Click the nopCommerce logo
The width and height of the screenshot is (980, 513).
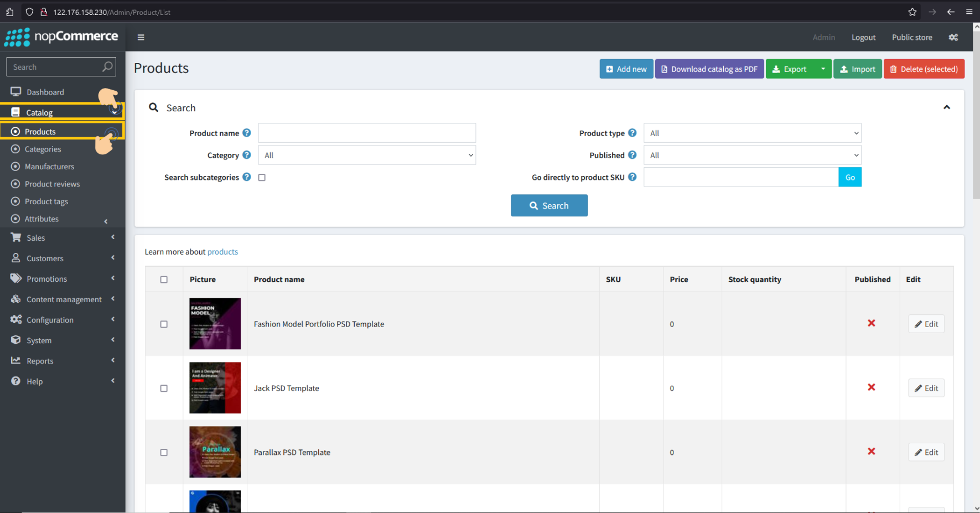click(61, 37)
